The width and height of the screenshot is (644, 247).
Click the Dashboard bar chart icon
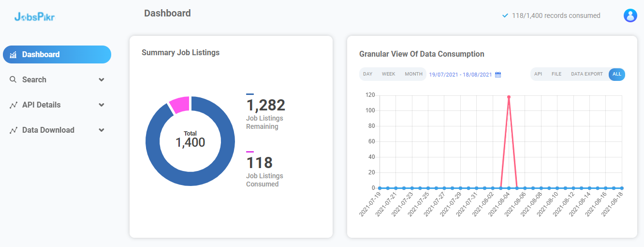click(x=13, y=55)
